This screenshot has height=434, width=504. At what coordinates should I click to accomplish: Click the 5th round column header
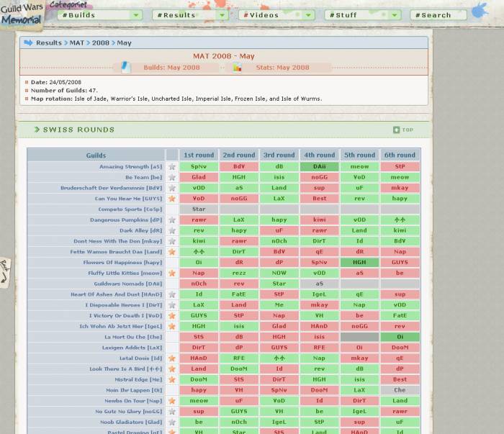pos(359,155)
